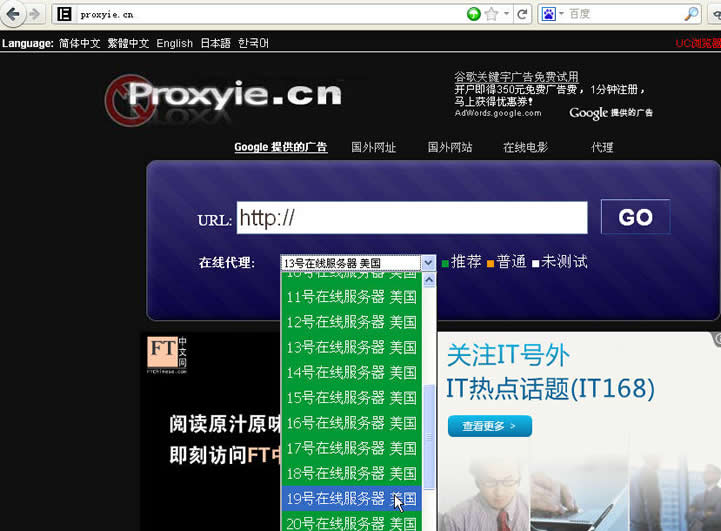Click the Google 提供的广告 nav link
Image resolution: width=721 pixels, height=531 pixels.
[x=280, y=147]
